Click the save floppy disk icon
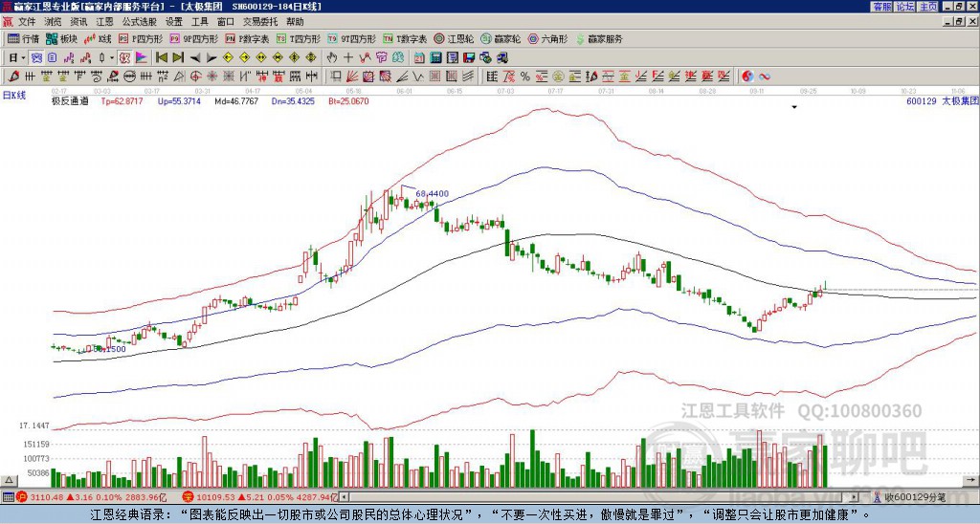 (x=469, y=57)
